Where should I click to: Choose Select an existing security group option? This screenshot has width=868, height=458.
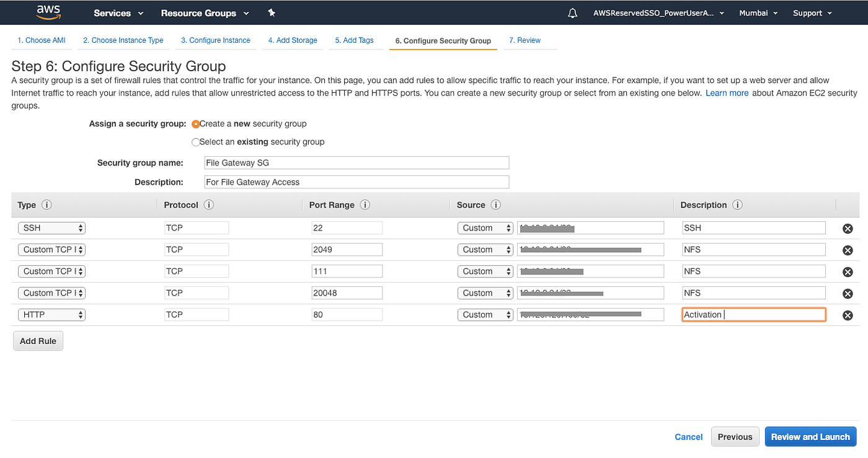tap(195, 142)
